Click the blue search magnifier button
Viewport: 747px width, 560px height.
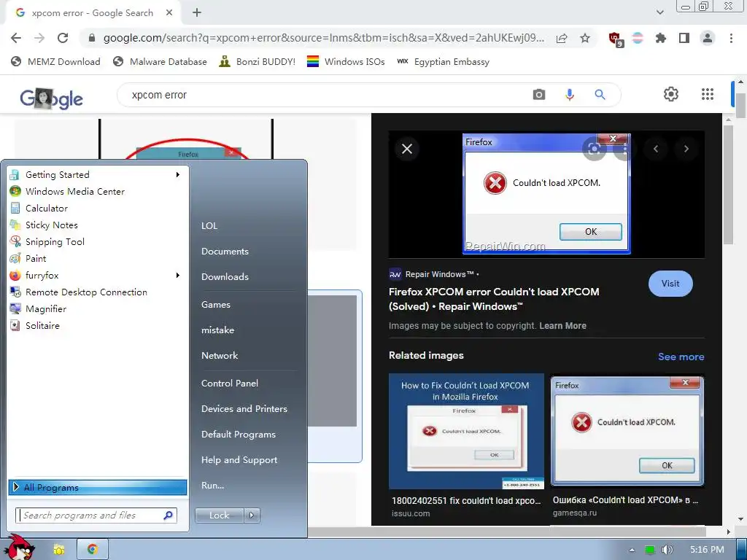click(x=600, y=95)
